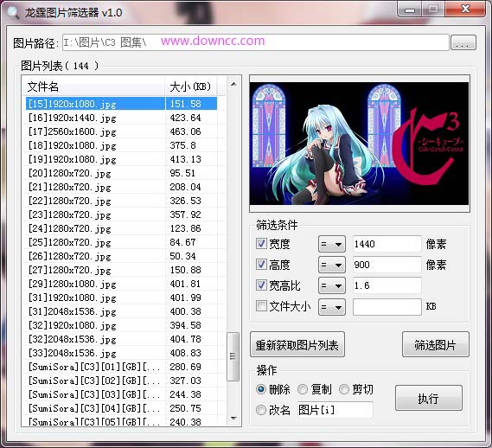This screenshot has width=492, height=448.
Task: Select the [17]2560x1600.jpg list row
Action: point(121,131)
